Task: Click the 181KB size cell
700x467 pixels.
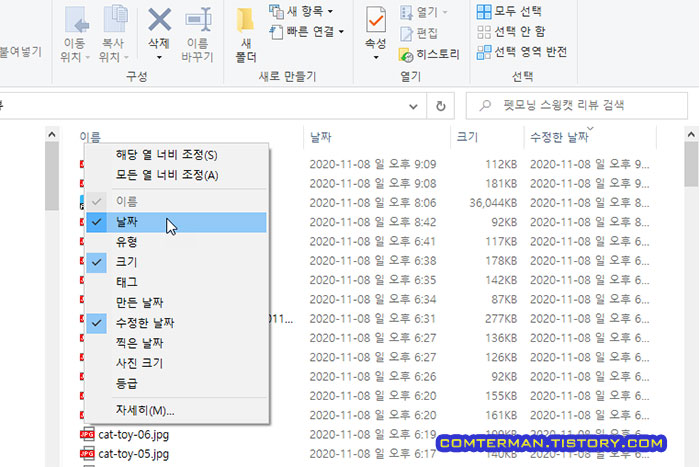Action: pyautogui.click(x=501, y=183)
